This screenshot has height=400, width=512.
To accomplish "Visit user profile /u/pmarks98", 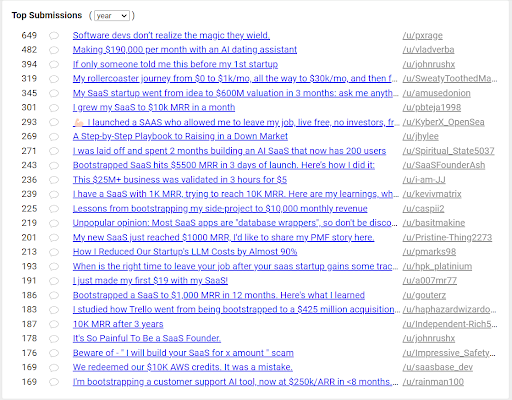I will point(429,252).
